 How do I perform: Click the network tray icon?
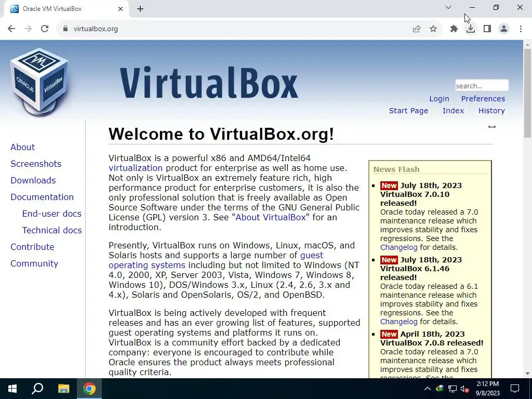tap(453, 389)
